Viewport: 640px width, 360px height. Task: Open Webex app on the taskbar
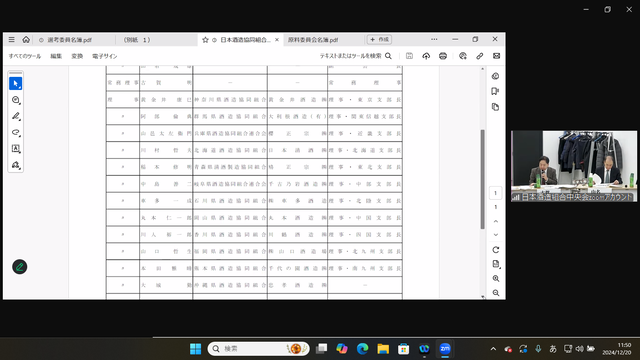tap(424, 349)
